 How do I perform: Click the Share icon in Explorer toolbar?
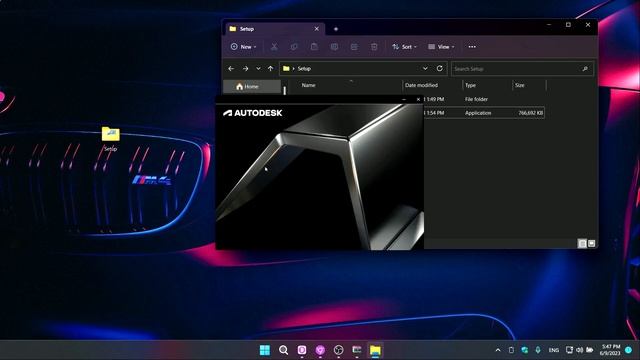tap(354, 47)
